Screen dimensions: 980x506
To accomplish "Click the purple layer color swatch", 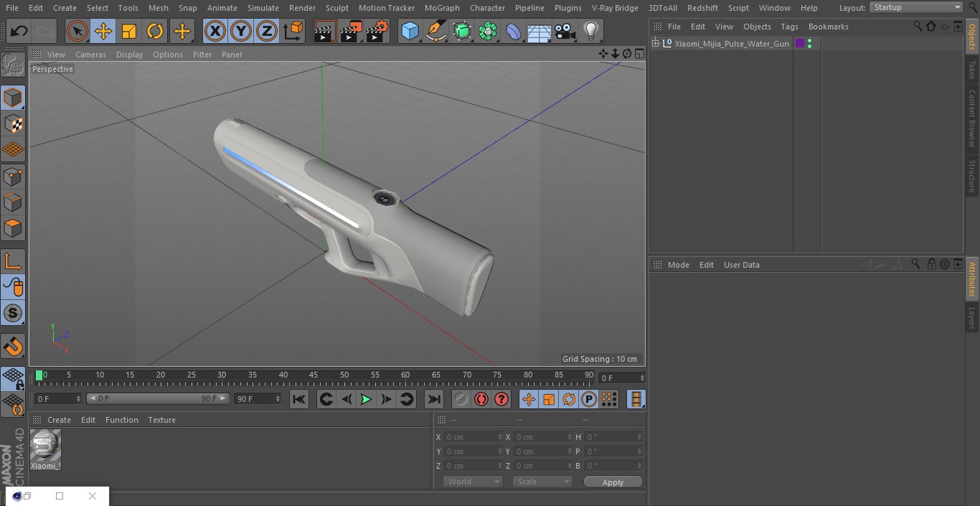I will coord(800,44).
